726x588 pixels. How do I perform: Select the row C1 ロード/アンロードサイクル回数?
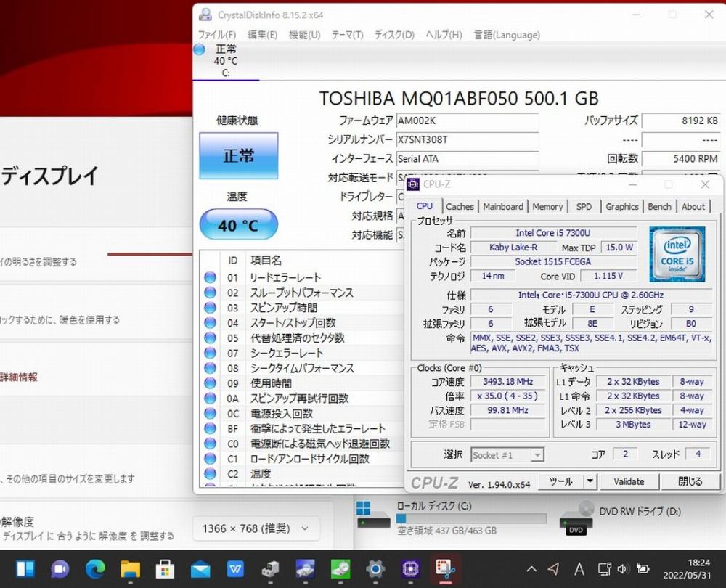click(302, 458)
